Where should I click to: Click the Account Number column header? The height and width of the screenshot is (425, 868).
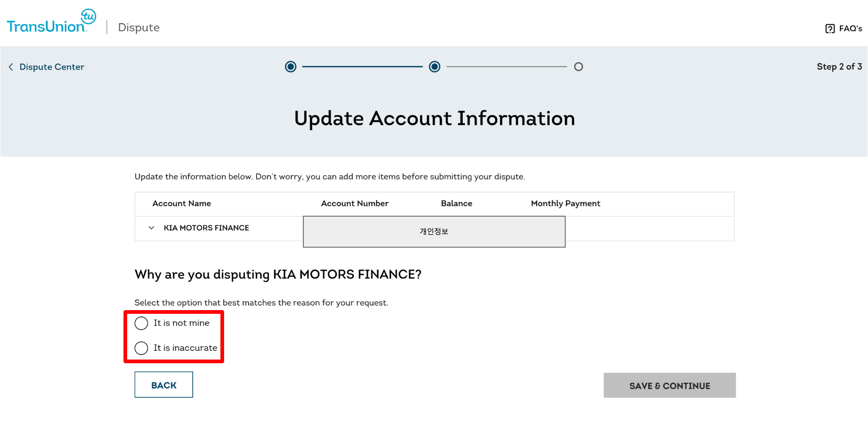pos(354,203)
